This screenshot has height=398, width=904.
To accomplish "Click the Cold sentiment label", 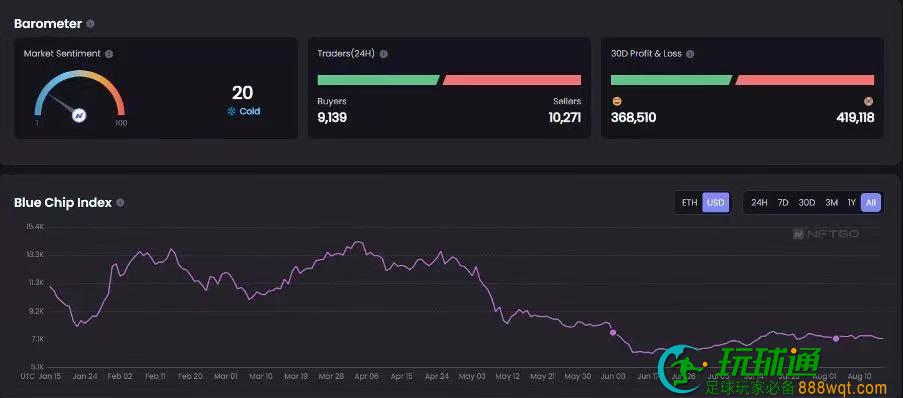I will click(250, 111).
